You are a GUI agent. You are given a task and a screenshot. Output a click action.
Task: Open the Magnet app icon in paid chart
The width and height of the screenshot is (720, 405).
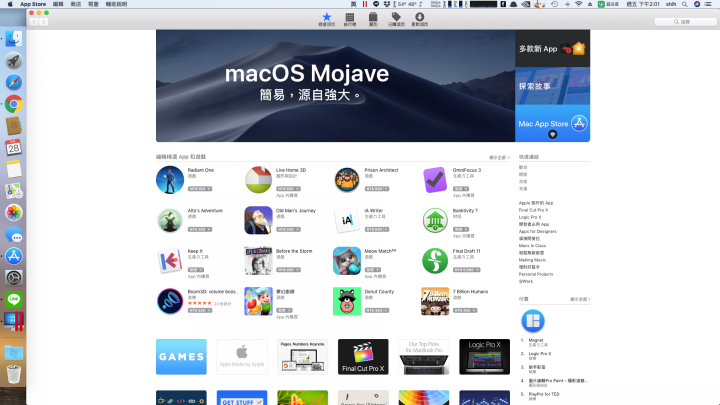533,321
